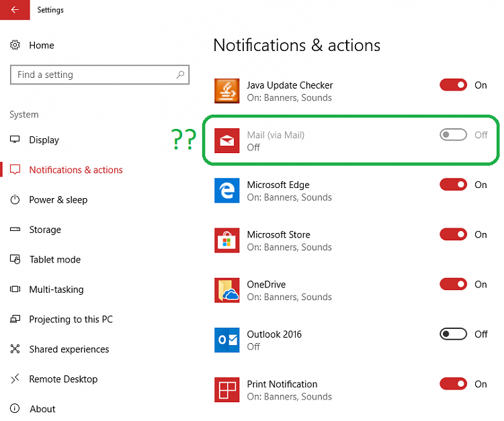Open Java Update Checker notification details
This screenshot has height=421, width=504.
(290, 91)
